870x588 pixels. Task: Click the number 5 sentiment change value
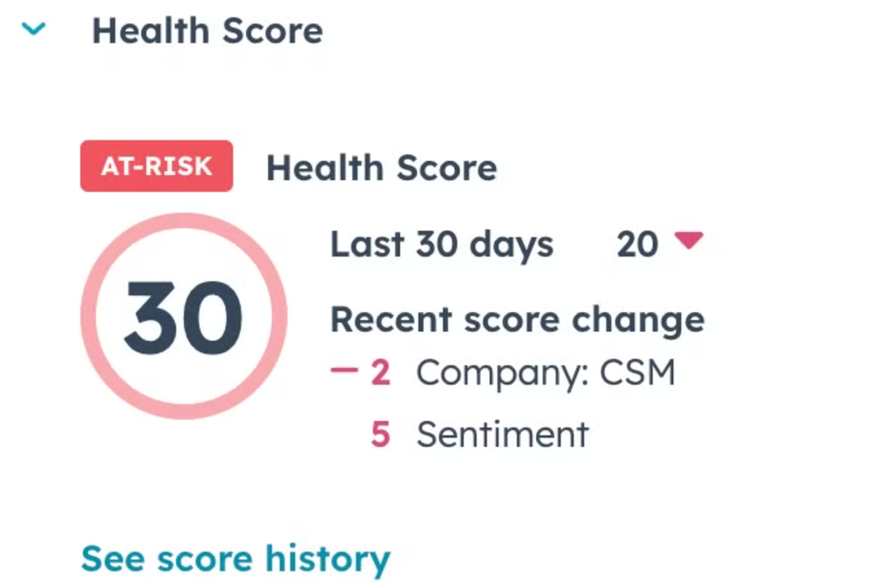[380, 433]
